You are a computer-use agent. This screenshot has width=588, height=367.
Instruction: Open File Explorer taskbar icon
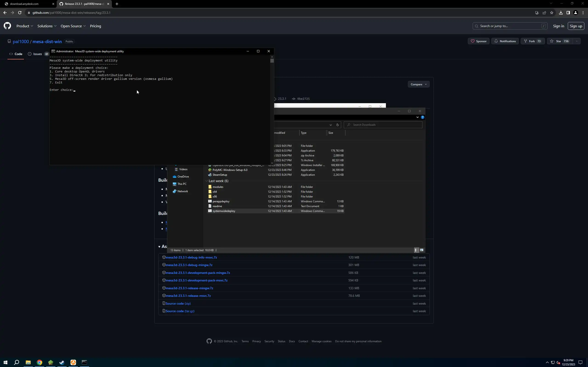[28, 362]
